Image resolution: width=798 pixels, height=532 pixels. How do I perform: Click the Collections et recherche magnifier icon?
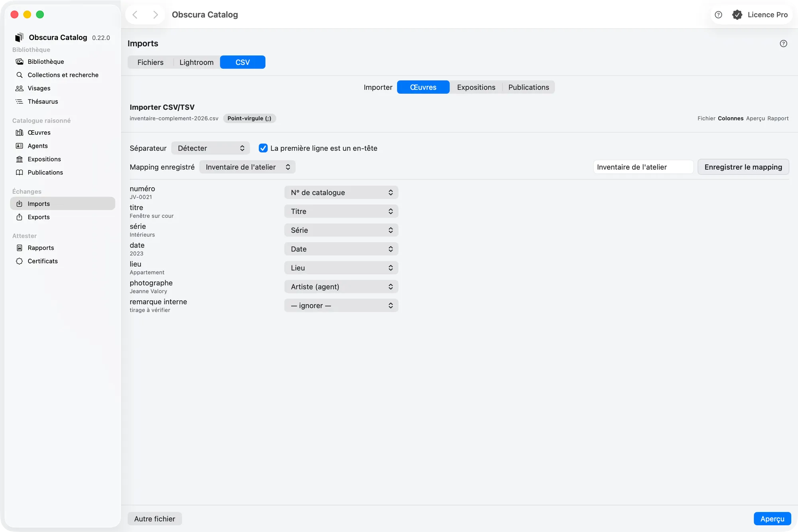tap(19, 75)
